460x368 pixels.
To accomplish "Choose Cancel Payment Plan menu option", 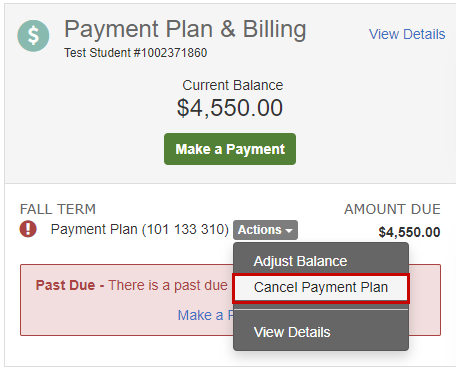I will click(x=321, y=288).
